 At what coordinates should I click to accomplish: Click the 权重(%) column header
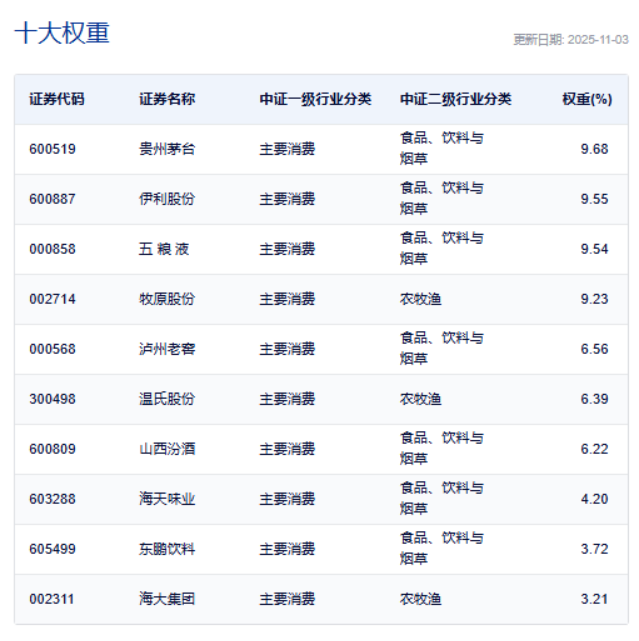tap(587, 99)
